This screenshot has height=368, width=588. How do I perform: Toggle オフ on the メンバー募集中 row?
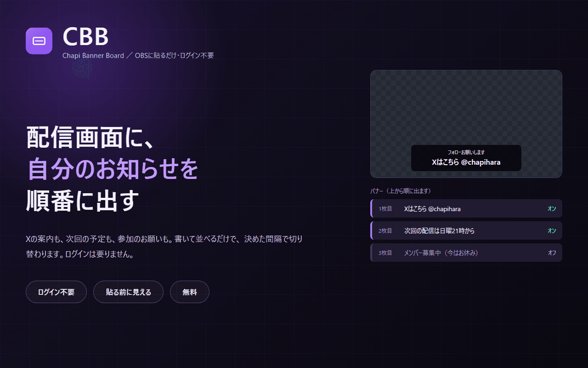pos(552,253)
